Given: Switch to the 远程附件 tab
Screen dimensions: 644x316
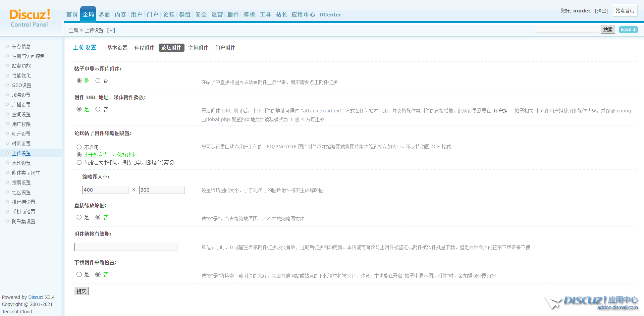Looking at the screenshot, I should (x=144, y=48).
